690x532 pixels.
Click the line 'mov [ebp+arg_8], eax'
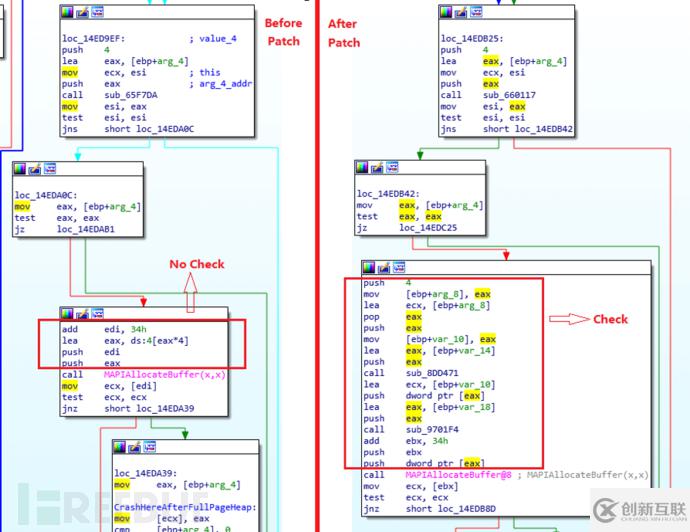point(427,294)
